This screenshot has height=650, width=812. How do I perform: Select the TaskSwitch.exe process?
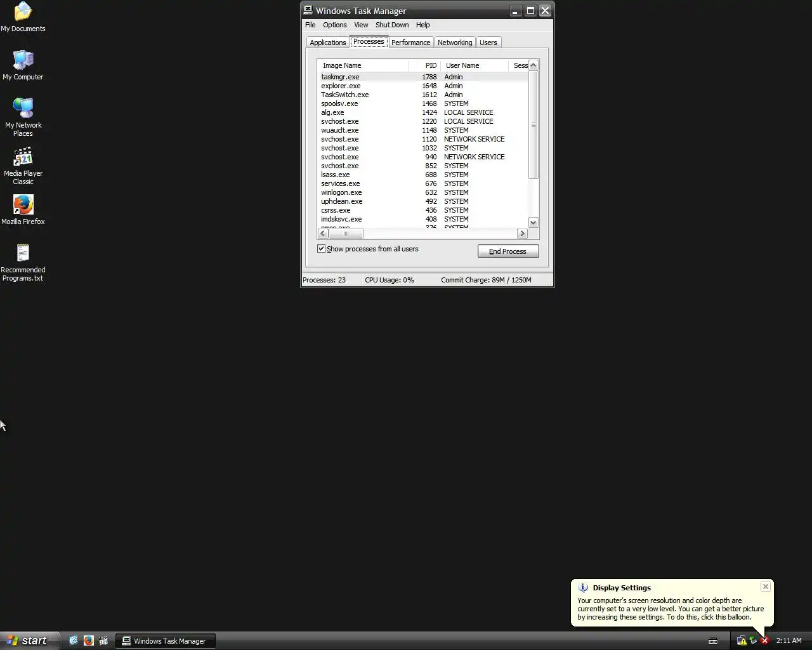tap(422, 95)
